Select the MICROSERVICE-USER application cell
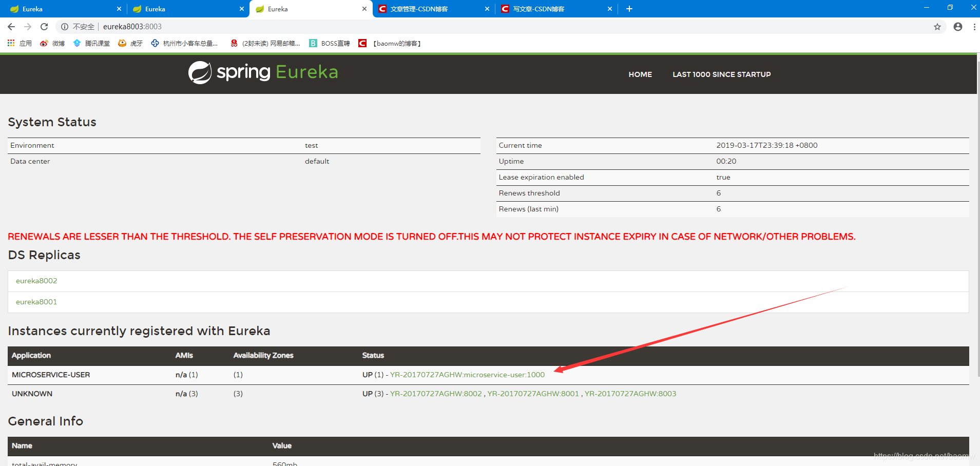Viewport: 980px width, 466px height. coord(51,375)
